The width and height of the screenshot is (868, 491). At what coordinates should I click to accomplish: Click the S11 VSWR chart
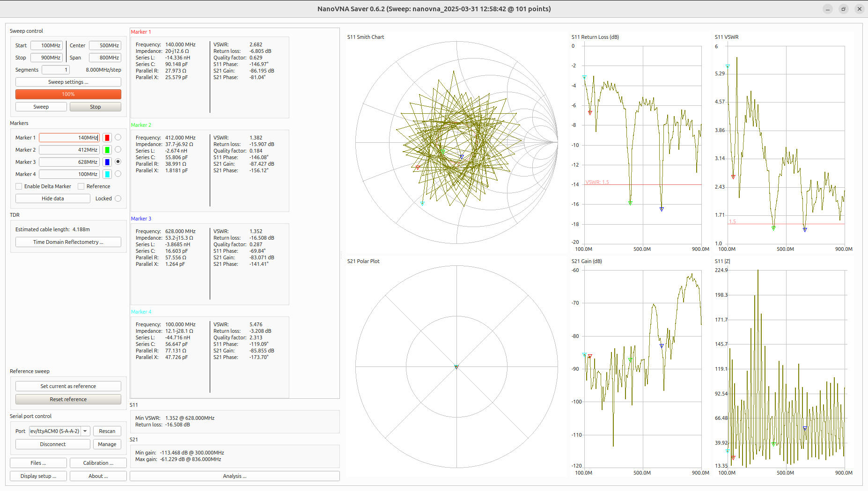point(786,144)
